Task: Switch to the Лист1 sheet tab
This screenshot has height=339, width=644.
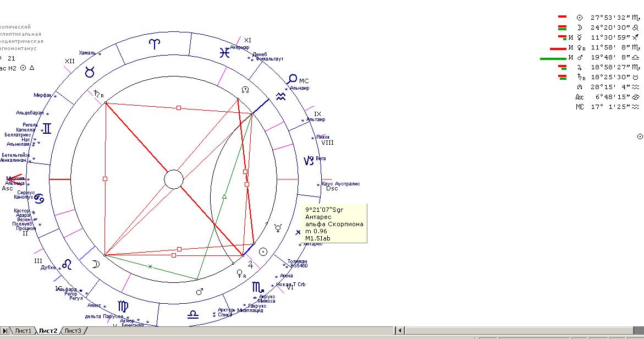Action: click(x=23, y=331)
